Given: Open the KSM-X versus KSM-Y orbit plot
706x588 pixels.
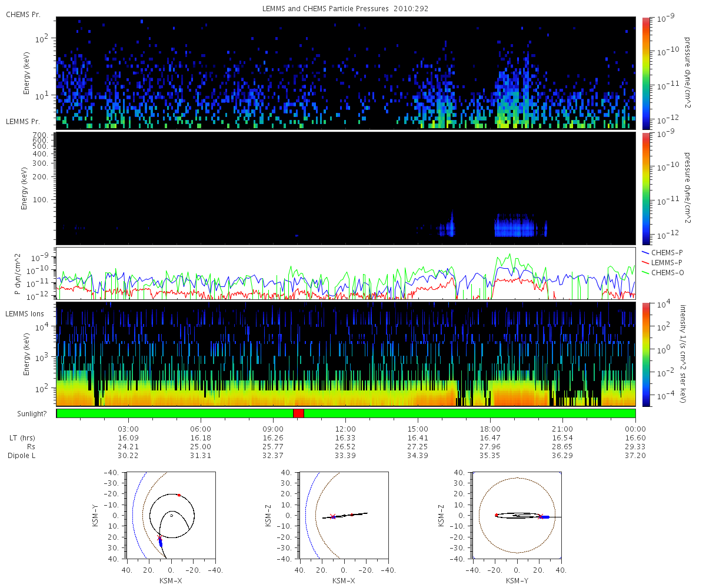Looking at the screenshot, I should [x=171, y=515].
